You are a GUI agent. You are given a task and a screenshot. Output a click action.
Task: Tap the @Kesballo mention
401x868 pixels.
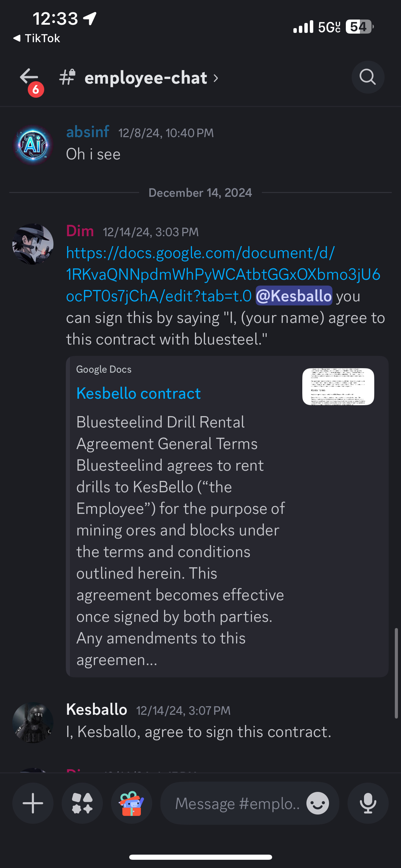coord(294,296)
